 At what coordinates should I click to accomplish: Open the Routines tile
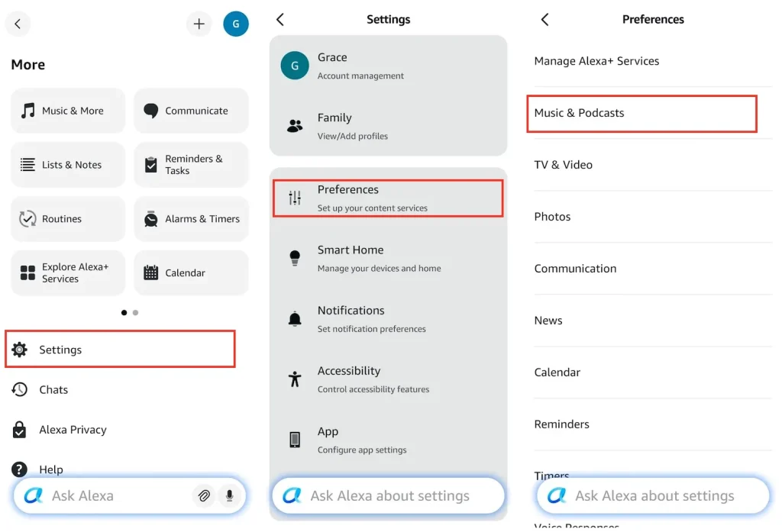point(68,219)
